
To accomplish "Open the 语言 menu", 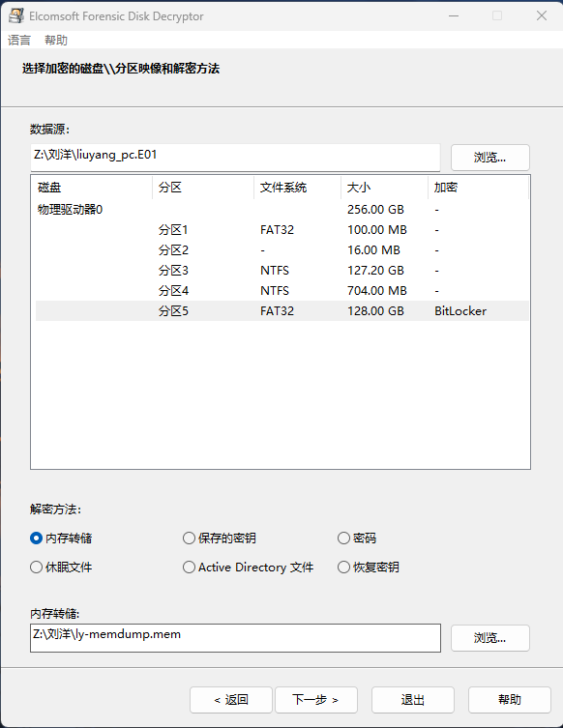I will point(19,41).
